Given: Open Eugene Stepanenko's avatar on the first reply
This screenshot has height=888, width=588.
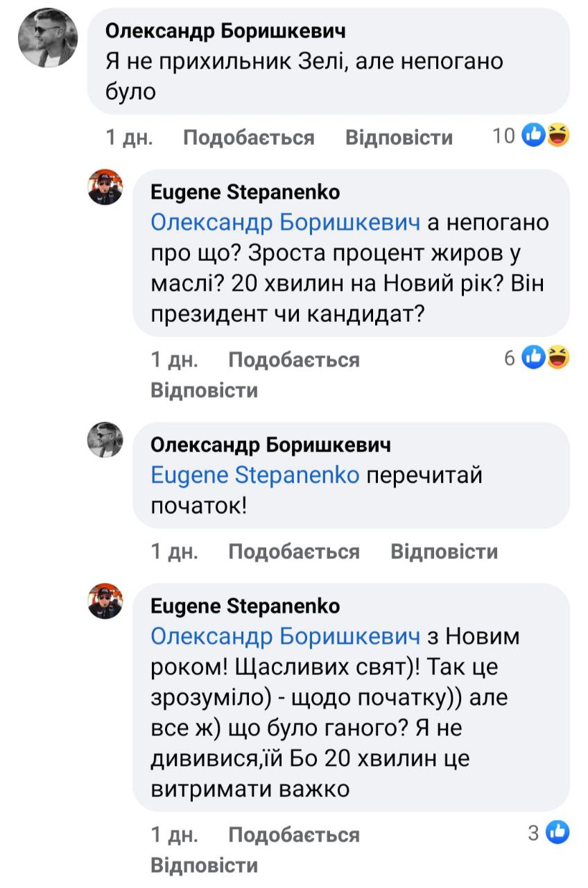Looking at the screenshot, I should tap(105, 187).
